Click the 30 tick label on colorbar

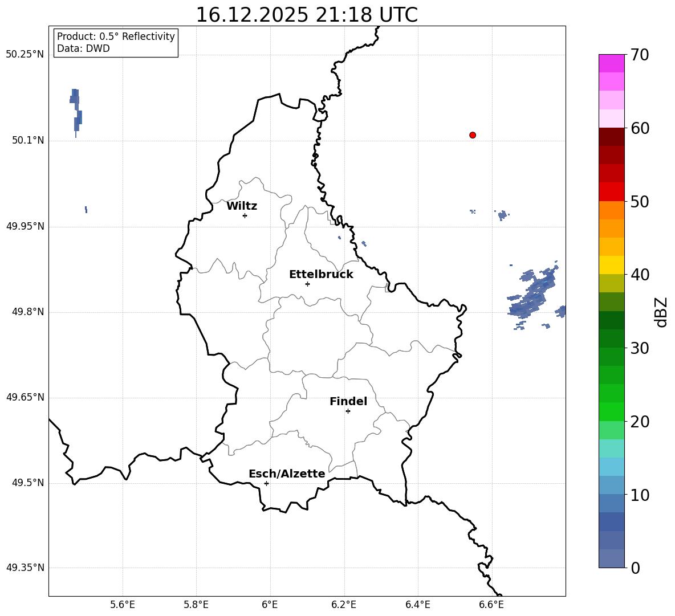[x=639, y=348]
